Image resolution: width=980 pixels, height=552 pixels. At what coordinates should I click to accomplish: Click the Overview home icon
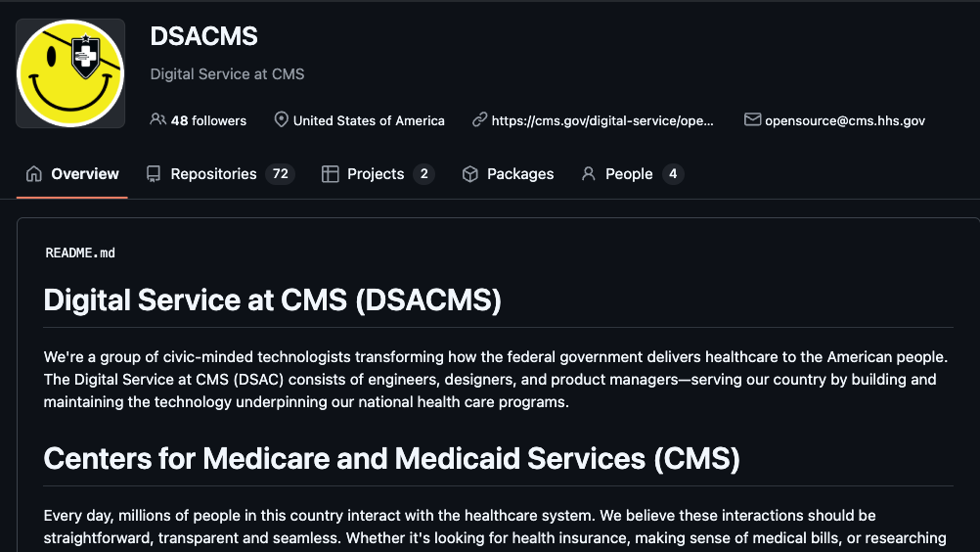click(x=34, y=174)
